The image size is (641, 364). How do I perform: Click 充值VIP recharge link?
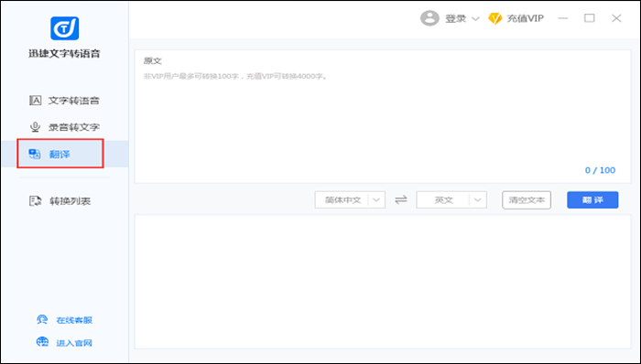point(526,18)
